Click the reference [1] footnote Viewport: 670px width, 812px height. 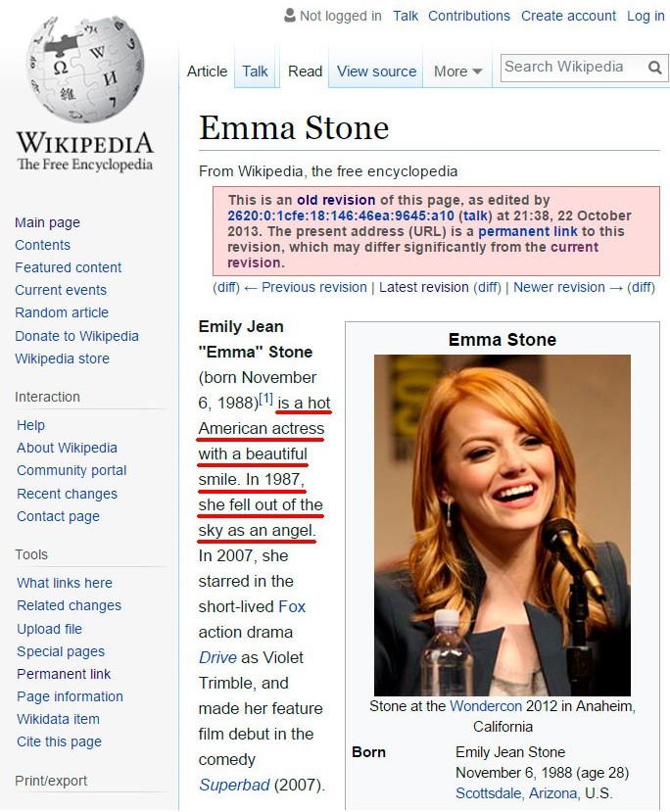[265, 399]
